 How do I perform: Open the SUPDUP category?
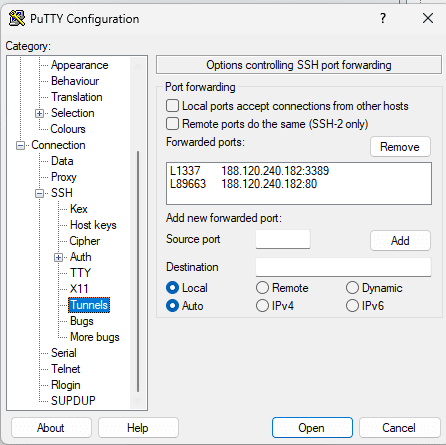73,401
